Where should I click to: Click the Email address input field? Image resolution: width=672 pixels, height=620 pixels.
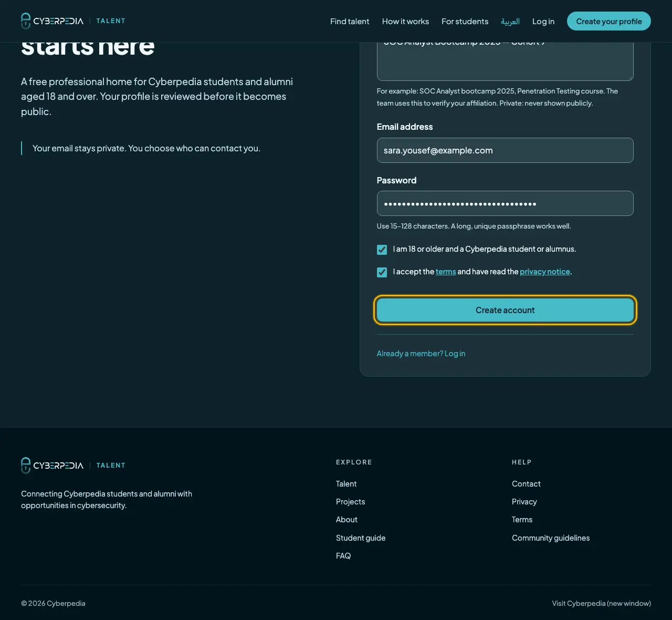pyautogui.click(x=505, y=150)
